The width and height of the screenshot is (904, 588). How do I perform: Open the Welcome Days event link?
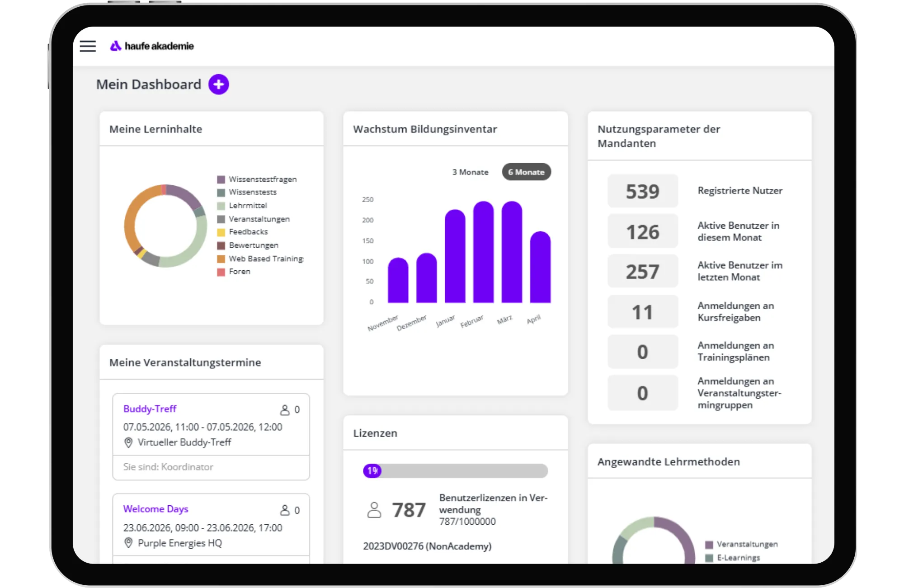click(x=155, y=509)
